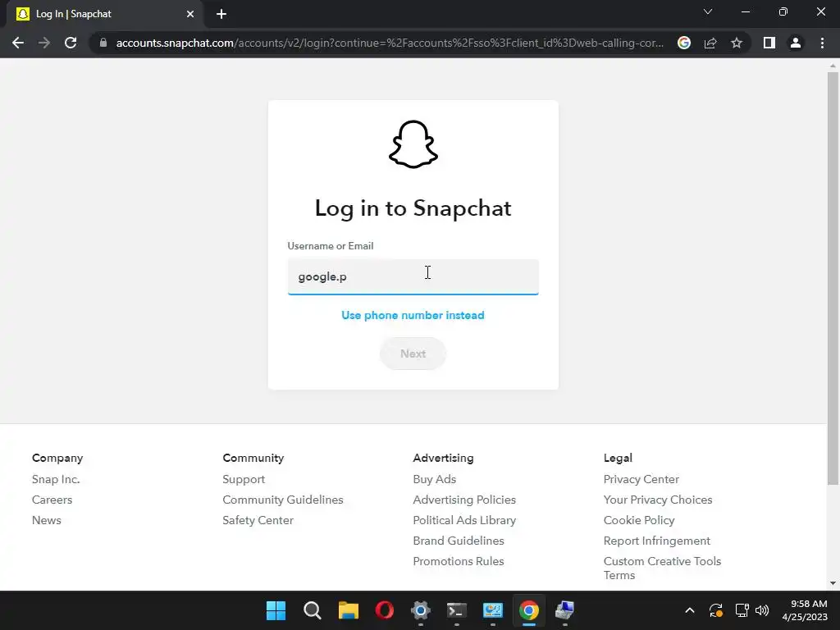Open the Snap Inc. footer link
Screen dimensions: 840x630
pos(56,479)
